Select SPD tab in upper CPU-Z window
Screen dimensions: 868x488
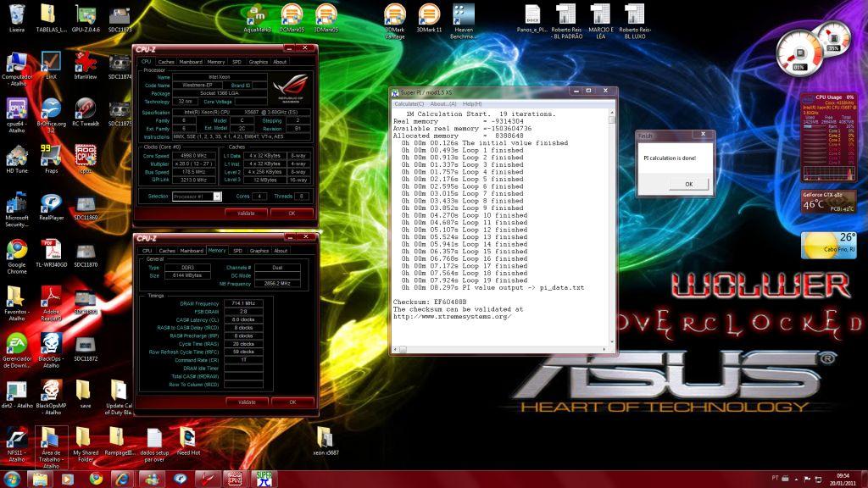[x=237, y=62]
